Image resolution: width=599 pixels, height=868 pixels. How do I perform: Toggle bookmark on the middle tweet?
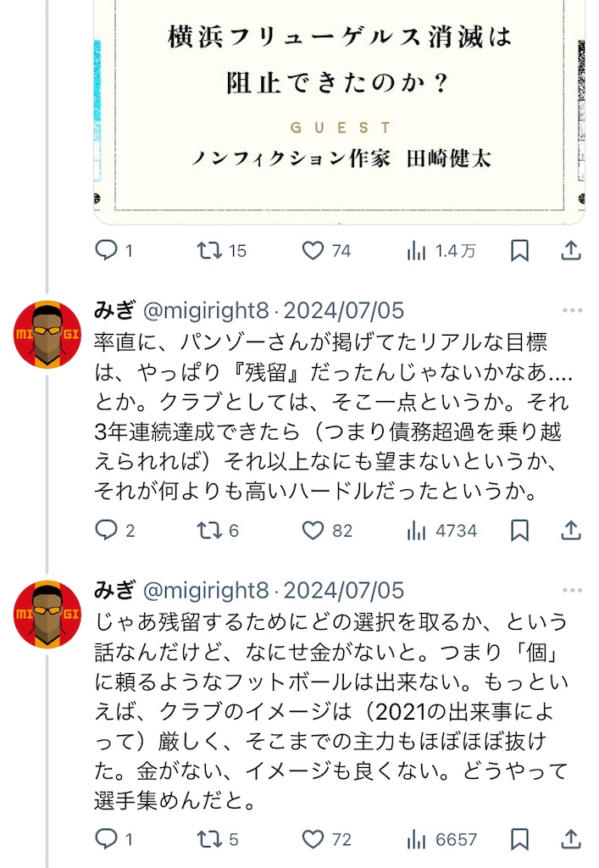tap(520, 530)
